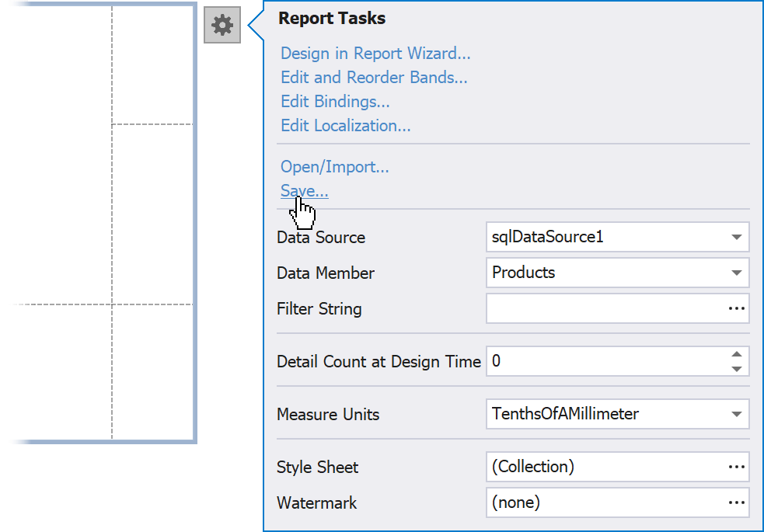764x532 pixels.
Task: Click the Edit Bindings link
Action: point(335,102)
